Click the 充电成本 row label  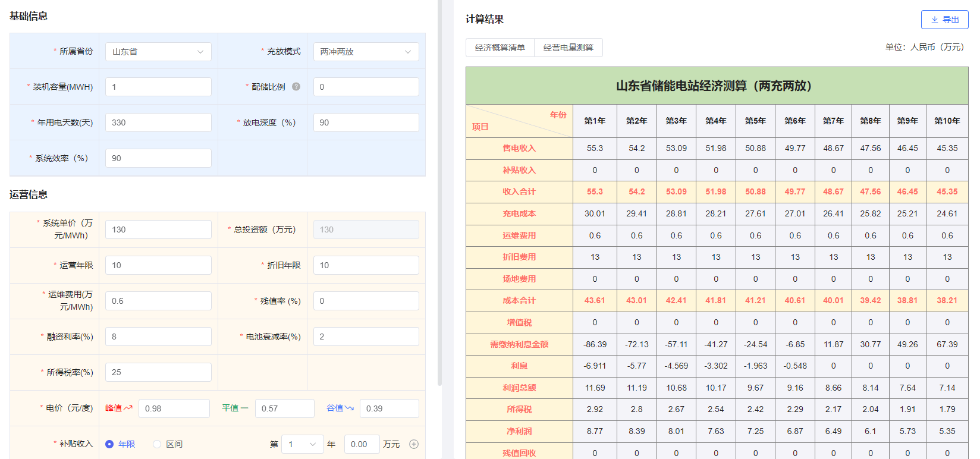click(x=519, y=213)
